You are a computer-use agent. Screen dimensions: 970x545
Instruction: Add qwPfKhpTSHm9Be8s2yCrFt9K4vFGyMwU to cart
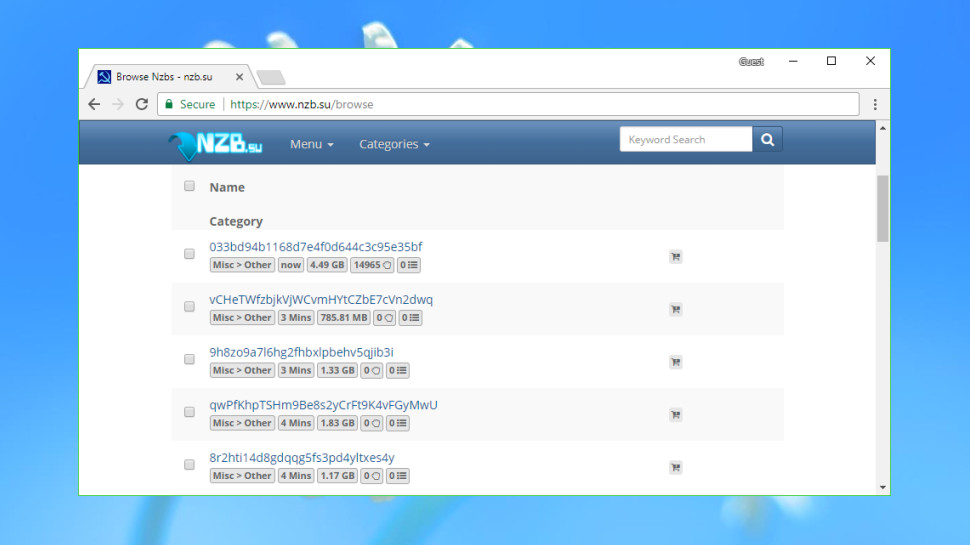pyautogui.click(x=676, y=414)
